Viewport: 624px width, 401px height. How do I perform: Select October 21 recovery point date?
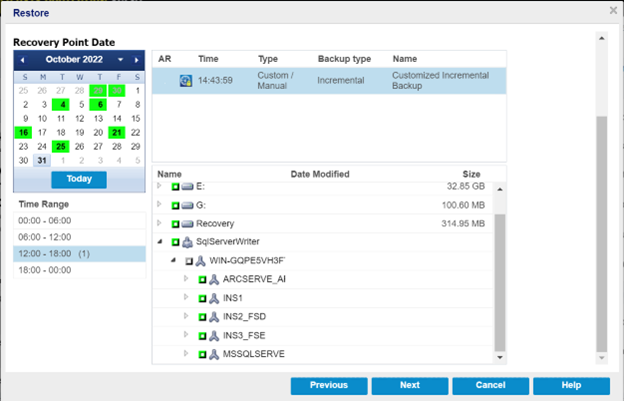[x=117, y=132]
